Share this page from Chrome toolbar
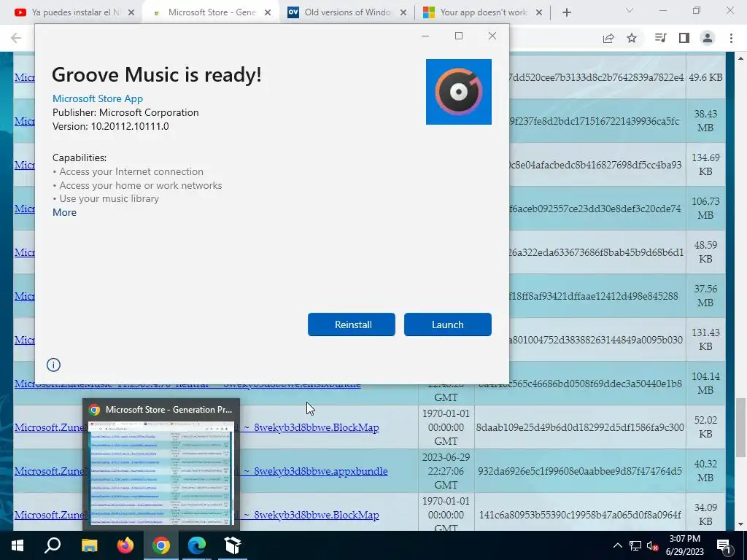Screen dimensions: 747x560 click(608, 38)
